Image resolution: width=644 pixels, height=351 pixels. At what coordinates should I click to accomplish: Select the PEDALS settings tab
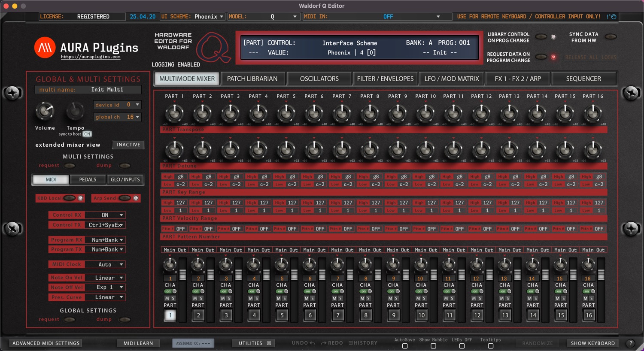point(88,179)
